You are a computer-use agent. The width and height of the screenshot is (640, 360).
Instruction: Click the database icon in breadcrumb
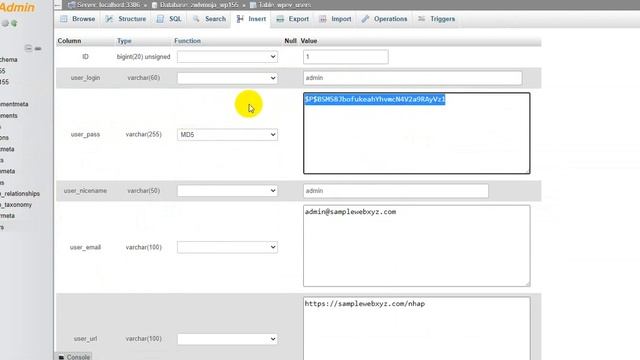155,5
